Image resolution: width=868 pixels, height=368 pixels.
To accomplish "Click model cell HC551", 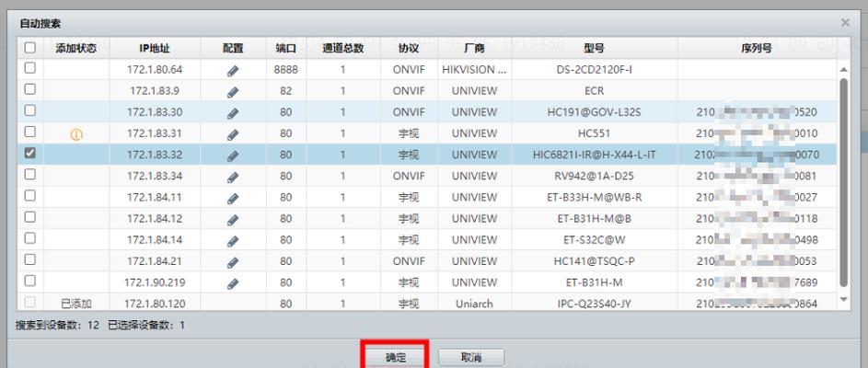I will click(594, 133).
